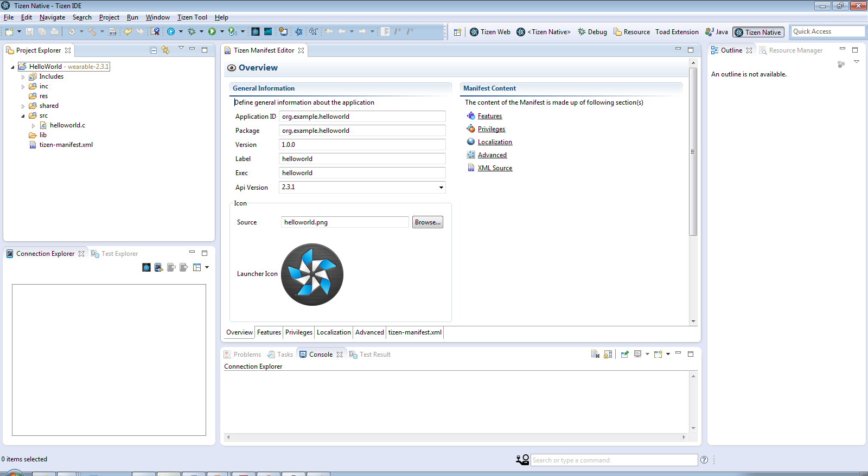Click the layout icon in Connection Explorer toolbar
Viewport: 868px width, 476px height.
pyautogui.click(x=197, y=267)
